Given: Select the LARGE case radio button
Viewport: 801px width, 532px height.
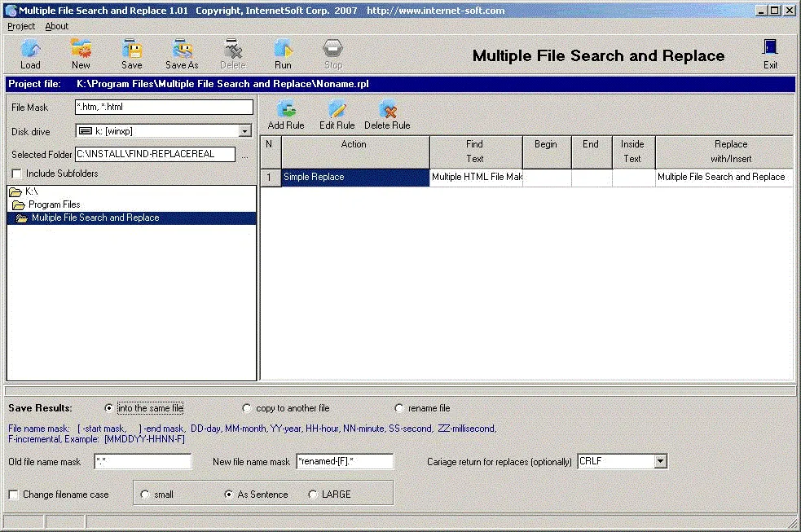Looking at the screenshot, I should point(312,494).
